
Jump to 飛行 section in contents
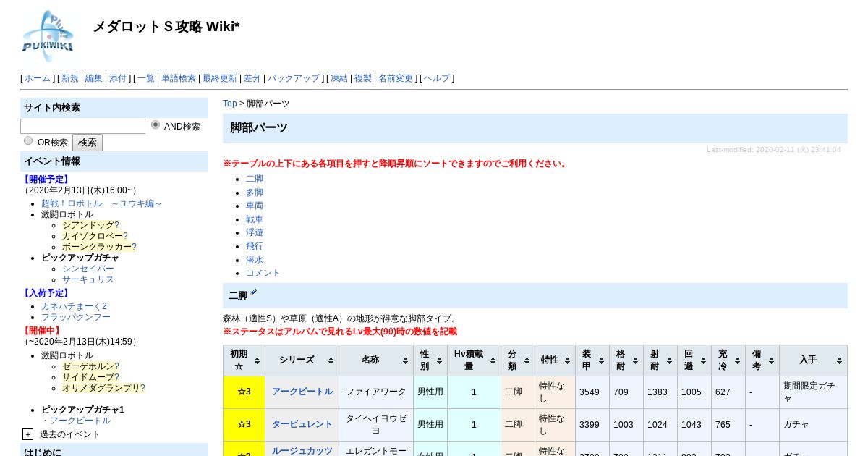(x=255, y=246)
